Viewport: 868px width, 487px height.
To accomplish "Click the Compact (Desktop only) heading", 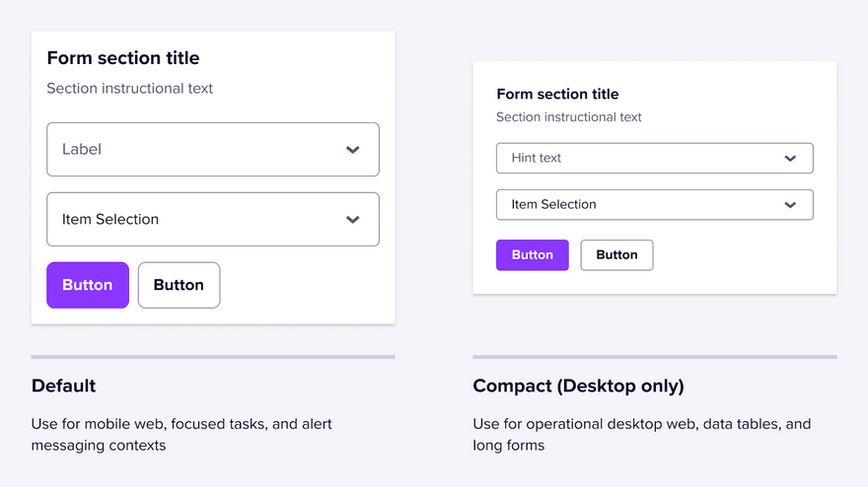I will tap(578, 385).
